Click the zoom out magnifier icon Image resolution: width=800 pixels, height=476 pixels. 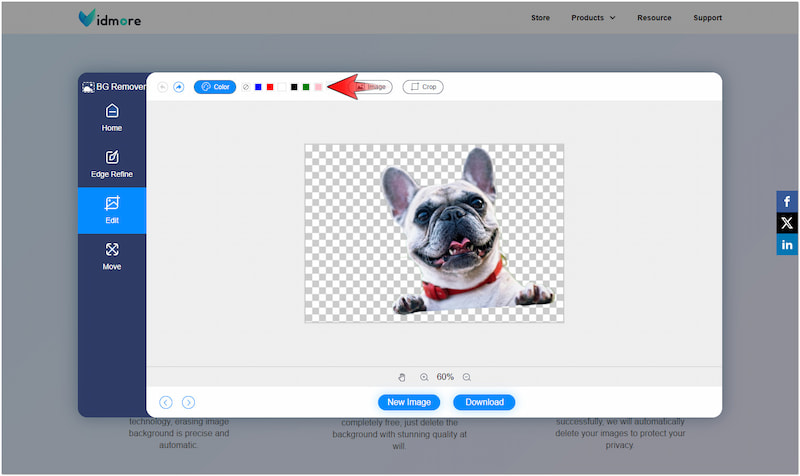pos(467,377)
